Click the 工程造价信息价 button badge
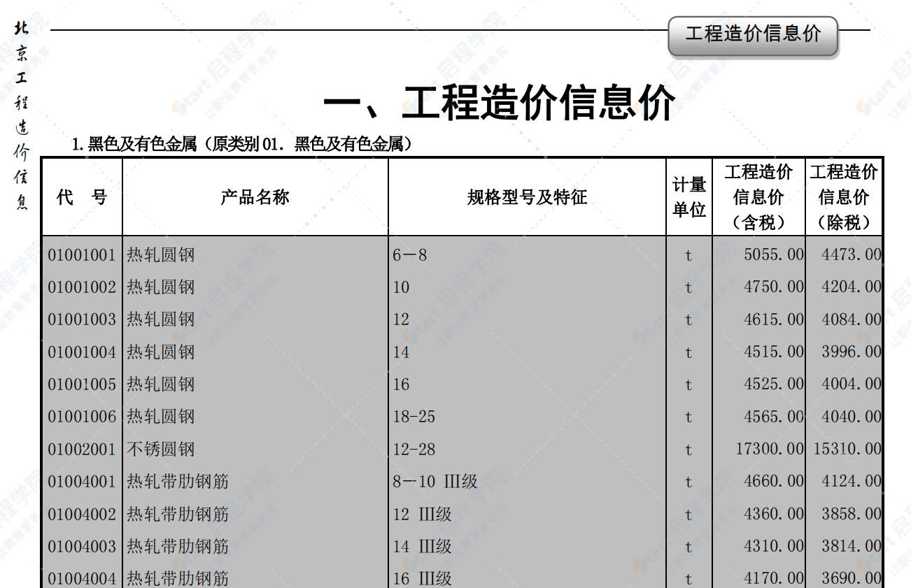This screenshot has height=588, width=911. coord(752,34)
